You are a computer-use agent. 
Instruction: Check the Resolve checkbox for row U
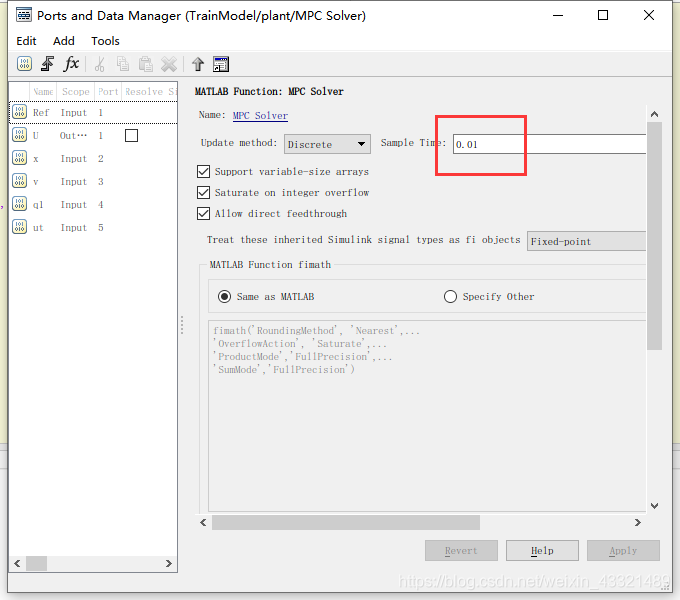(131, 136)
